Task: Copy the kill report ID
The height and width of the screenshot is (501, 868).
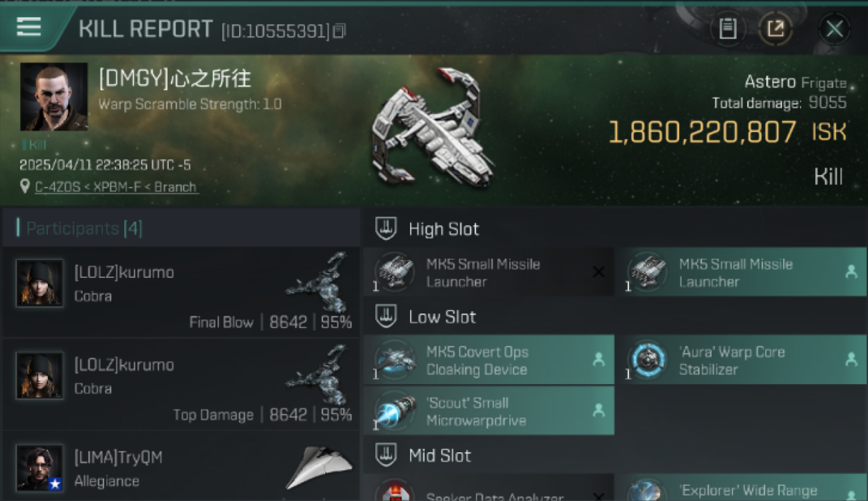Action: (339, 31)
